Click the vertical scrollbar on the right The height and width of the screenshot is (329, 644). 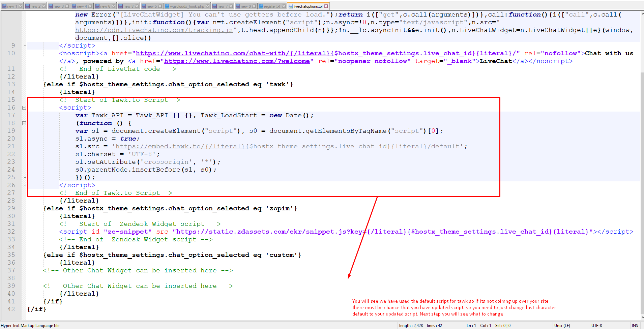click(x=642, y=169)
